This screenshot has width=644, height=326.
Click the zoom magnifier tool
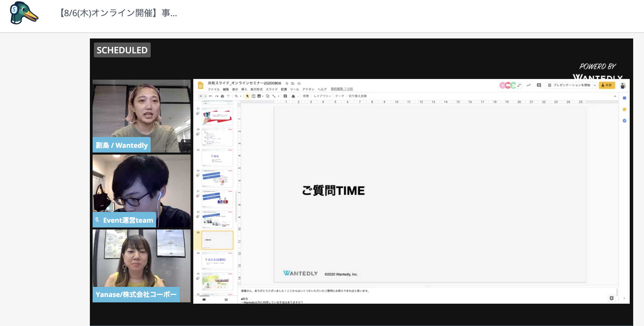[x=236, y=96]
